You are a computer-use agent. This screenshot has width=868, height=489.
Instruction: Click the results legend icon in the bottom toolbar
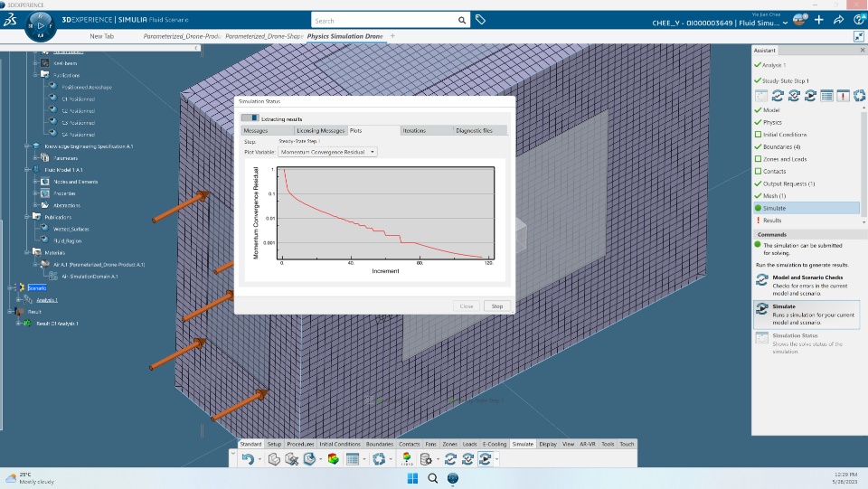[407, 459]
